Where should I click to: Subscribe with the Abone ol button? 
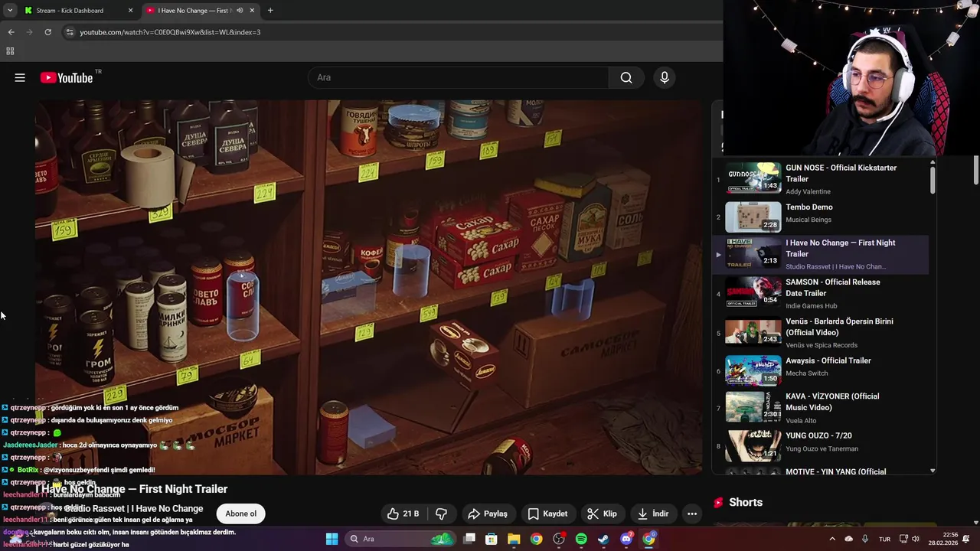coord(240,514)
